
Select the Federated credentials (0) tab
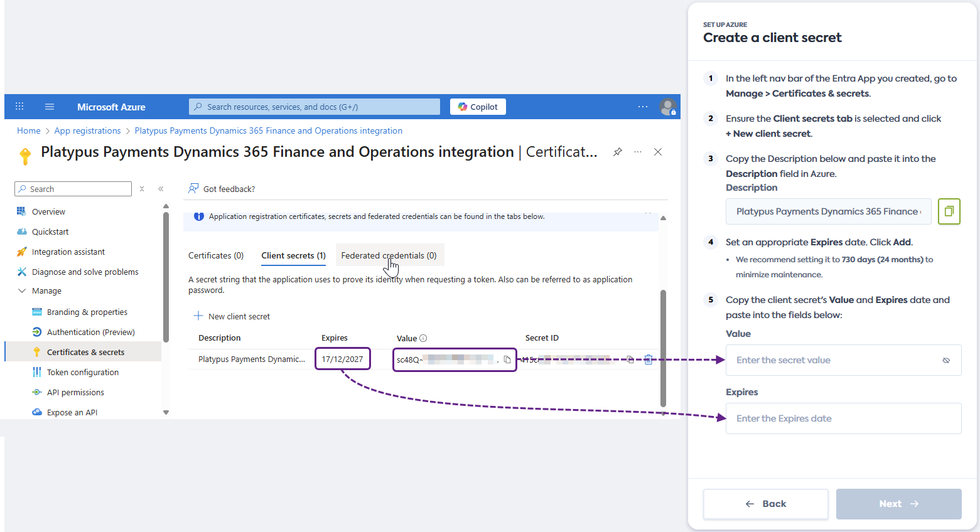[x=389, y=255]
